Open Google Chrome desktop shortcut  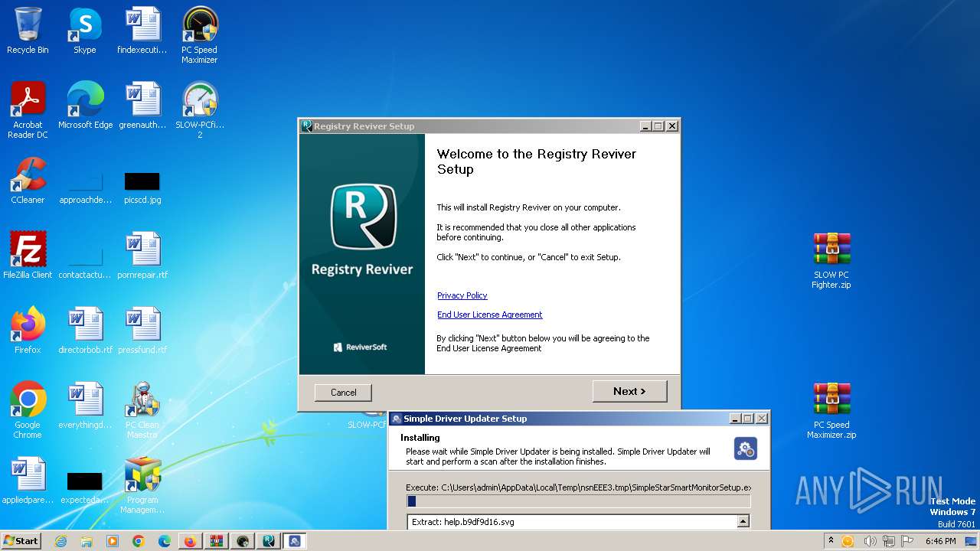(28, 411)
